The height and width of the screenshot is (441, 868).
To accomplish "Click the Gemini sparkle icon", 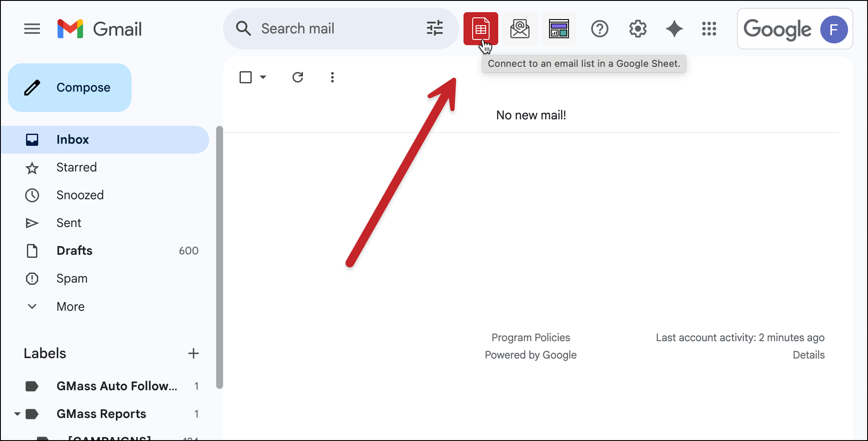I will (674, 29).
